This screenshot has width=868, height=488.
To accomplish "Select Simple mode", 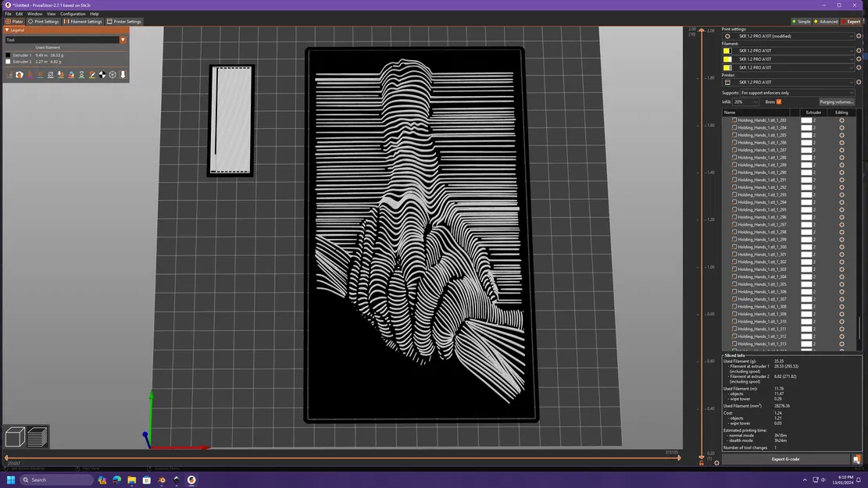I will 801,22.
